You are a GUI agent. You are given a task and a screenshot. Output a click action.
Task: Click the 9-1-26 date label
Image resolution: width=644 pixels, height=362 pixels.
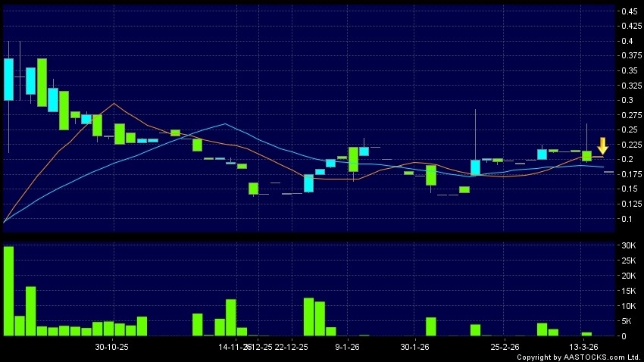pyautogui.click(x=347, y=346)
